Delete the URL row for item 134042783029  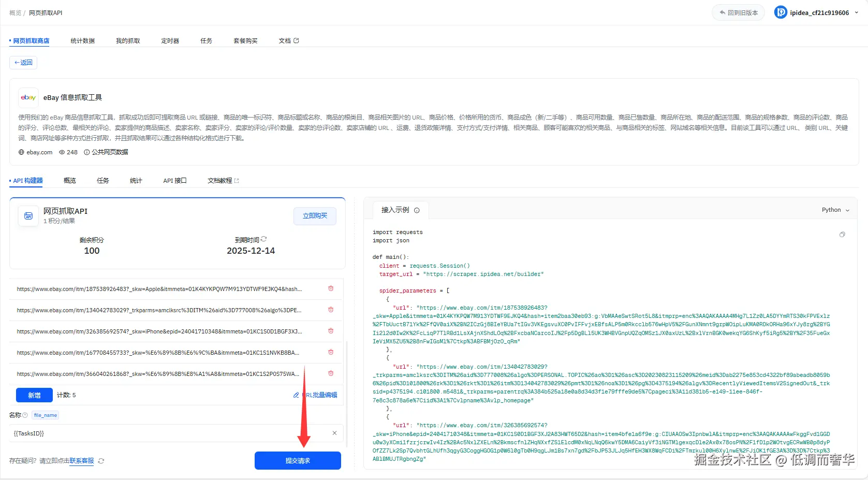point(331,310)
